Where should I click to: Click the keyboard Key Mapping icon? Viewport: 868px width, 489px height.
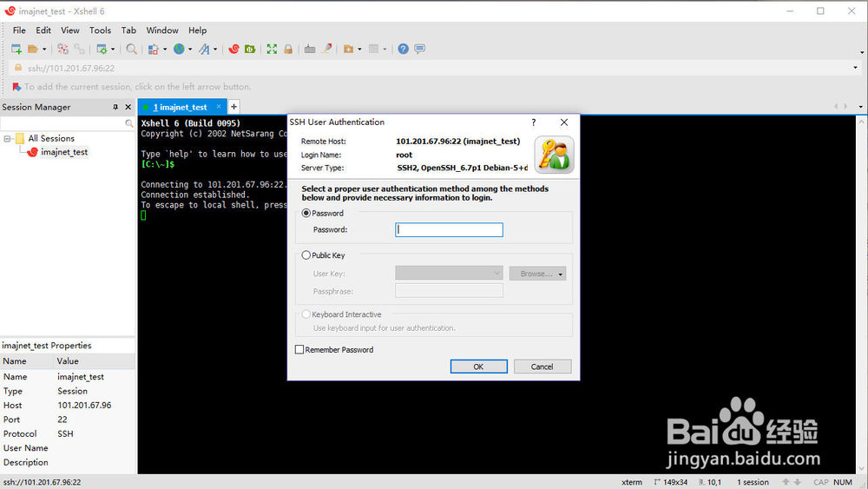click(310, 50)
